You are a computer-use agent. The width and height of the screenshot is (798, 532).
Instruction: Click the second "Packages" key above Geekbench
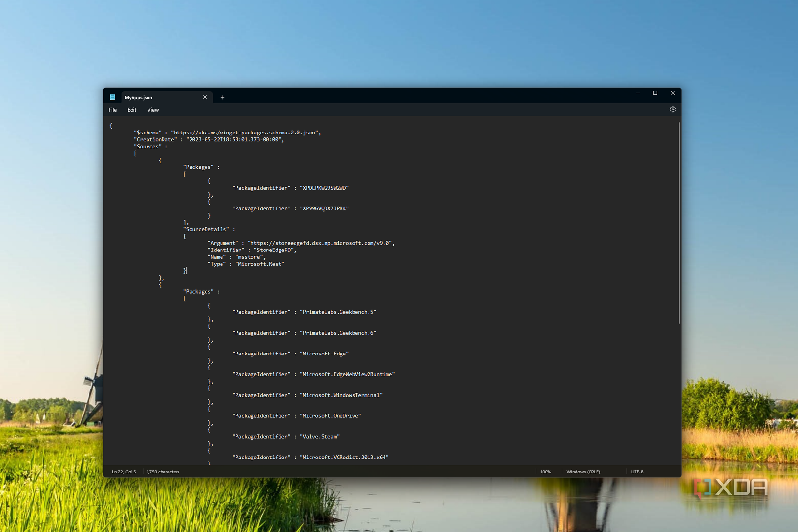pos(201,292)
